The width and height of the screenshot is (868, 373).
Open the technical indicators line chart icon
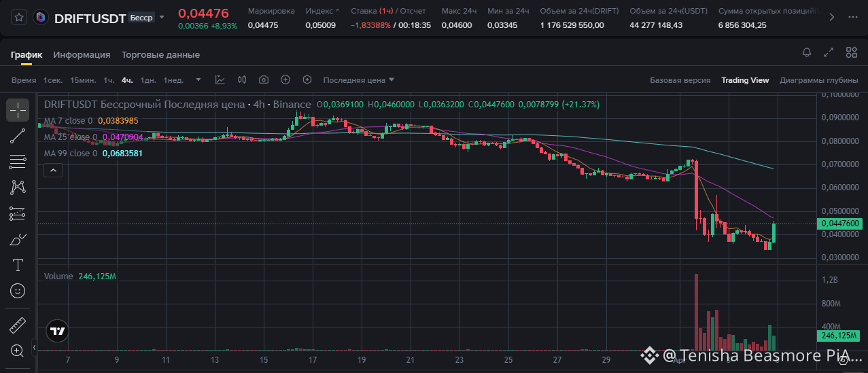pos(220,80)
